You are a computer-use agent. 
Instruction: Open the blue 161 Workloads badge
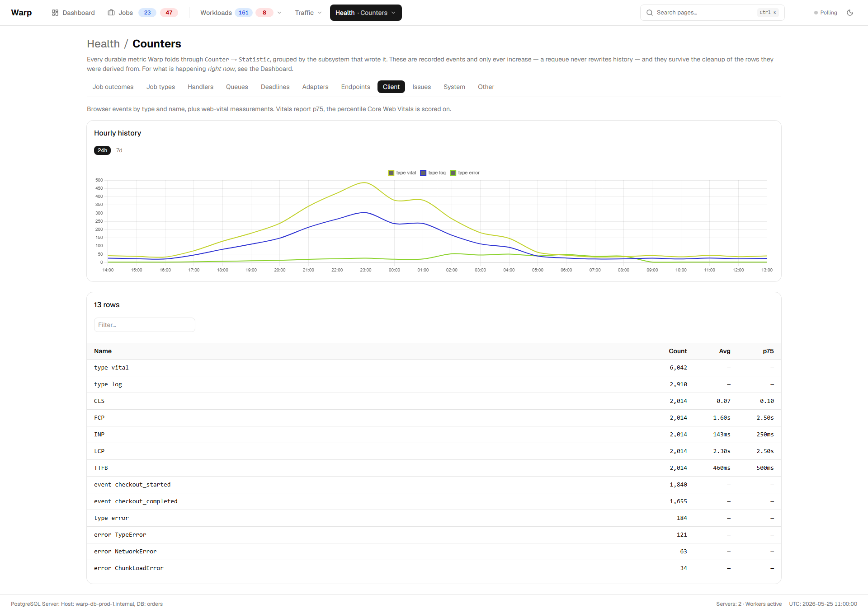pos(244,13)
